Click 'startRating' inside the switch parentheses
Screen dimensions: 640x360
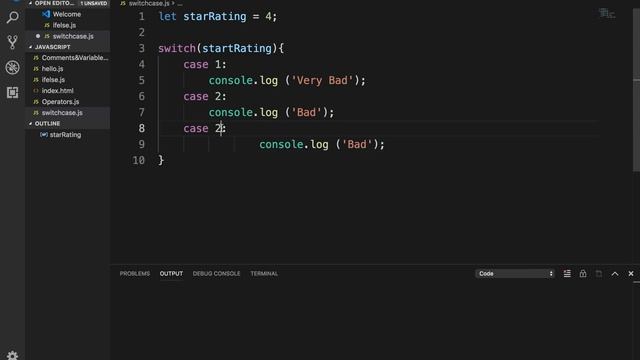[x=237, y=49]
